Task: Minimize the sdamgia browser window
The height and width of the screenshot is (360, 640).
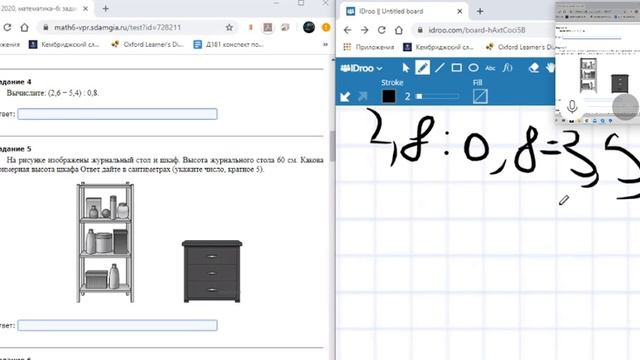Action: pos(276,3)
